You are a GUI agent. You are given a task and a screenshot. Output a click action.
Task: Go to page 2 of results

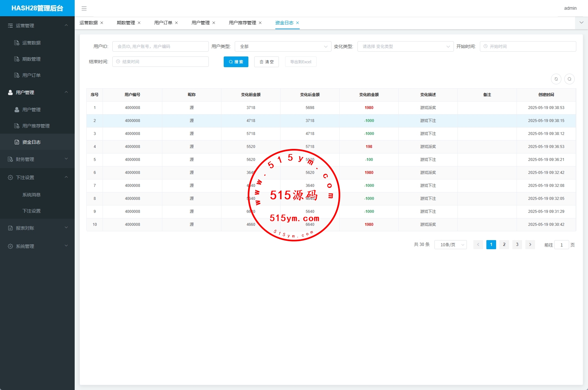pos(504,245)
